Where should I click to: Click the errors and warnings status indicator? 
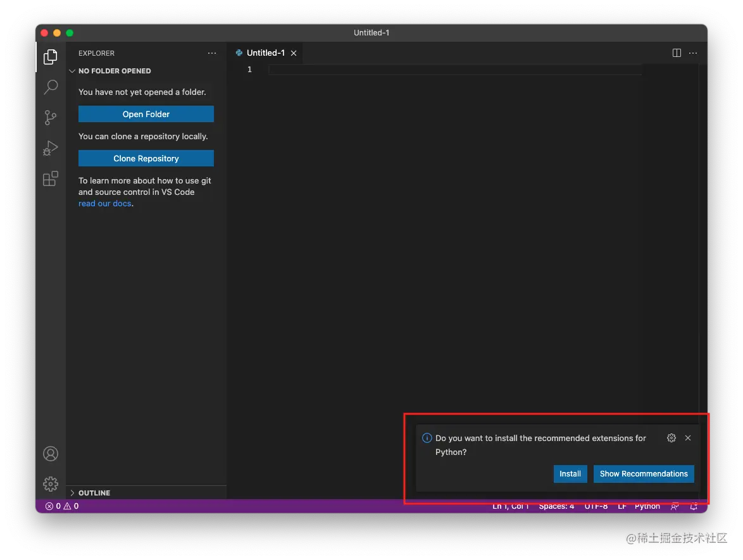point(62,506)
